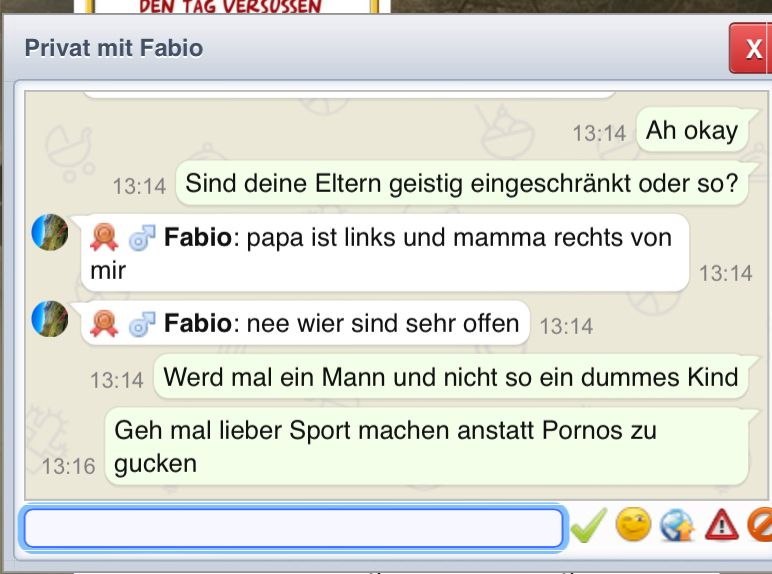
Task: Click the orange block user icon
Action: click(760, 526)
